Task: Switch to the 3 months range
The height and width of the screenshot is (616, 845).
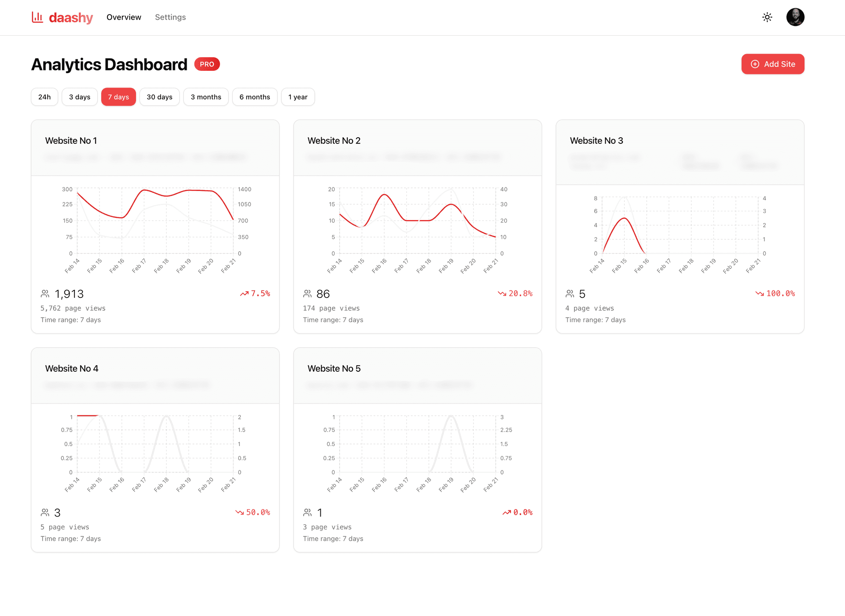Action: coord(206,97)
